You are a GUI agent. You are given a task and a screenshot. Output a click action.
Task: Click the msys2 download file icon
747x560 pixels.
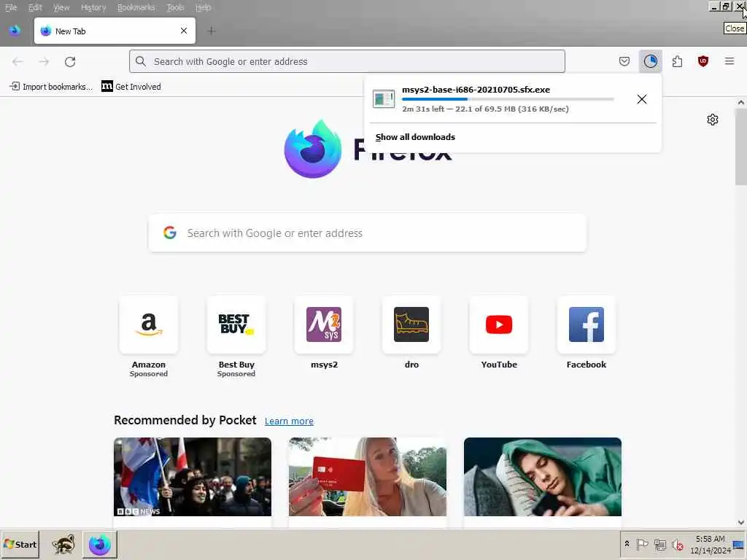click(x=384, y=99)
